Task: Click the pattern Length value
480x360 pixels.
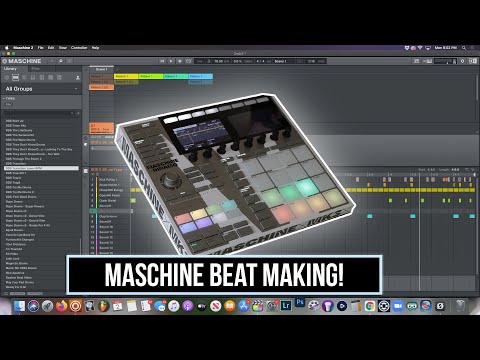Action: click(x=455, y=170)
